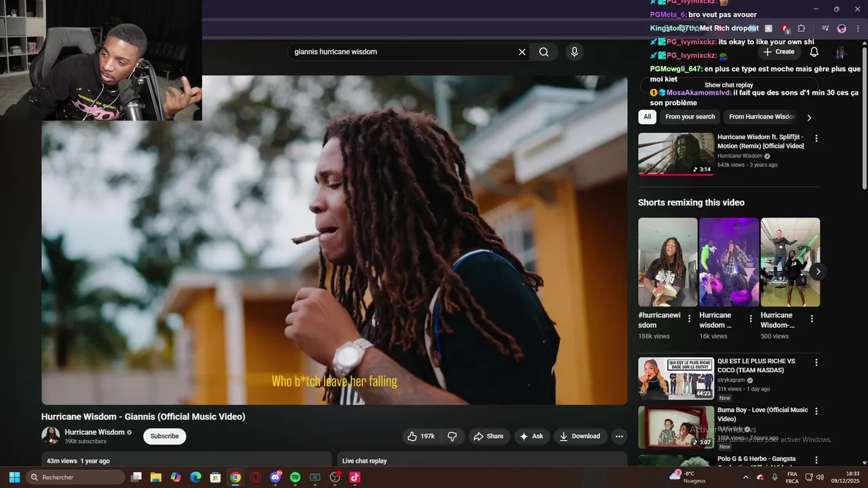Click the Ask button
The height and width of the screenshot is (488, 868).
532,436
